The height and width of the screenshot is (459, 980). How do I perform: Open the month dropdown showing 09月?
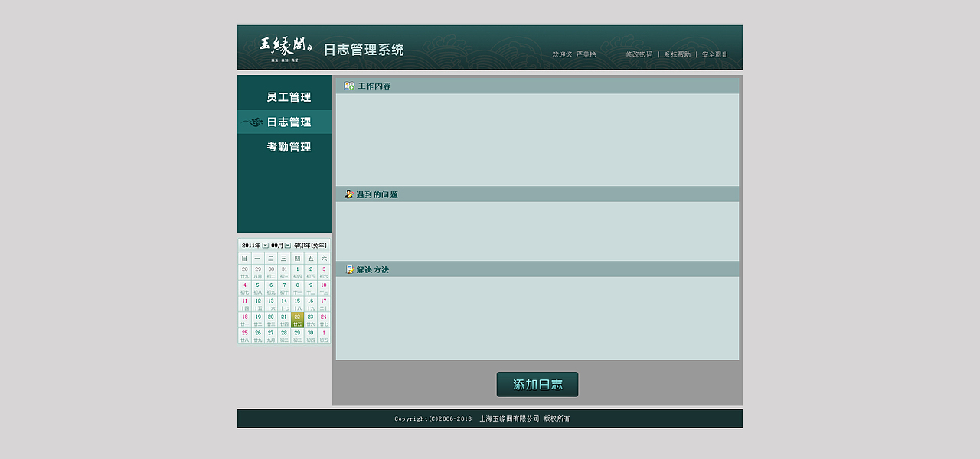[x=289, y=246]
